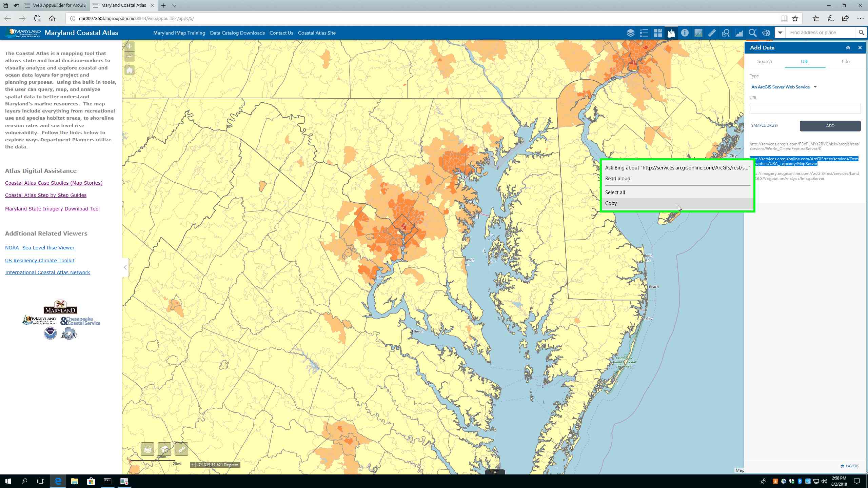
Task: Open the Legend widget icon
Action: 644,33
